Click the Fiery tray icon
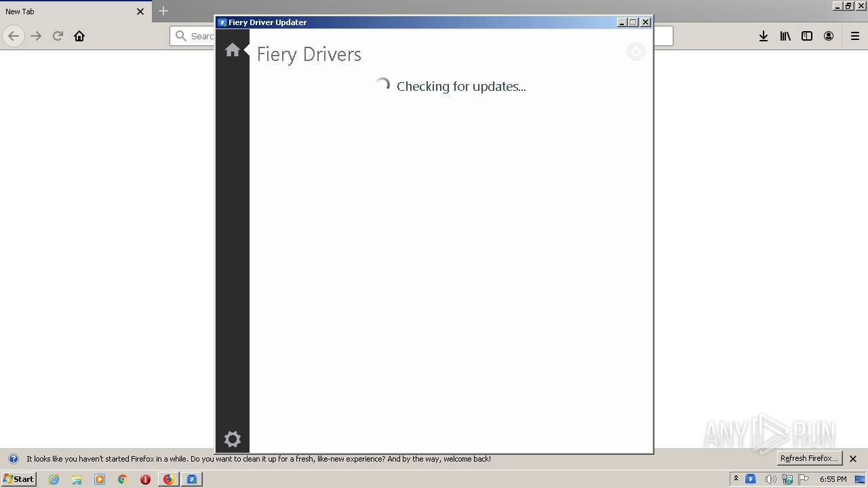This screenshot has height=488, width=868. tap(751, 479)
